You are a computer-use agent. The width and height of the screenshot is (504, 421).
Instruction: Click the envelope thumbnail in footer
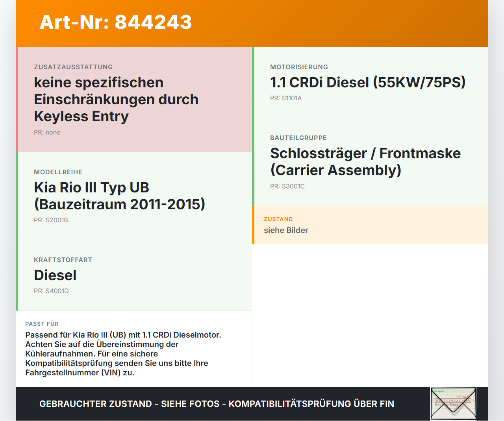point(453,404)
